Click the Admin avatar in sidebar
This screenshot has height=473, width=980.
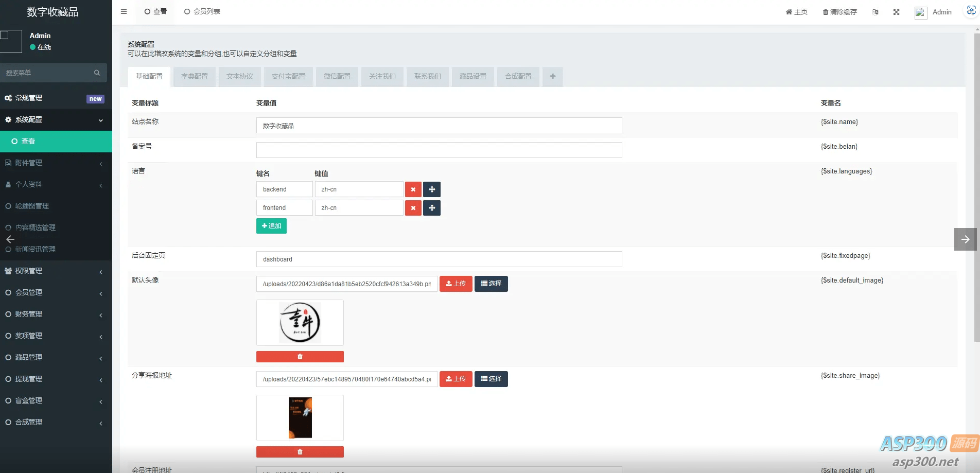(11, 41)
